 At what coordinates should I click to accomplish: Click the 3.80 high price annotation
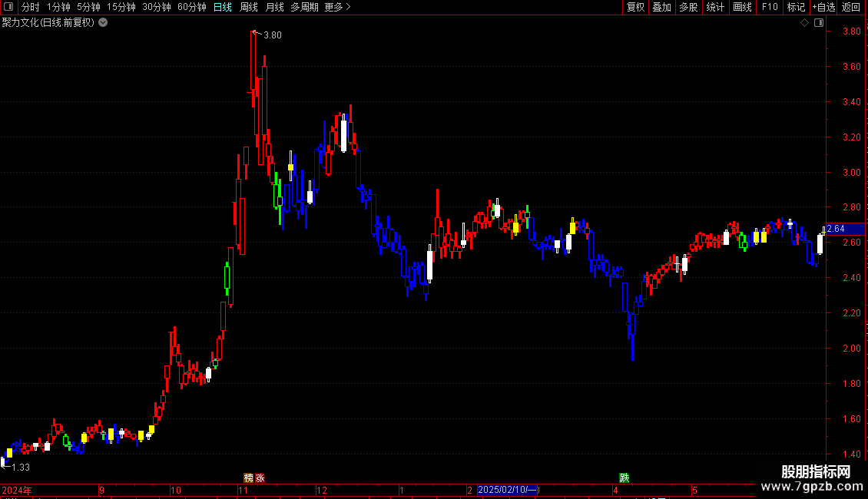273,35
